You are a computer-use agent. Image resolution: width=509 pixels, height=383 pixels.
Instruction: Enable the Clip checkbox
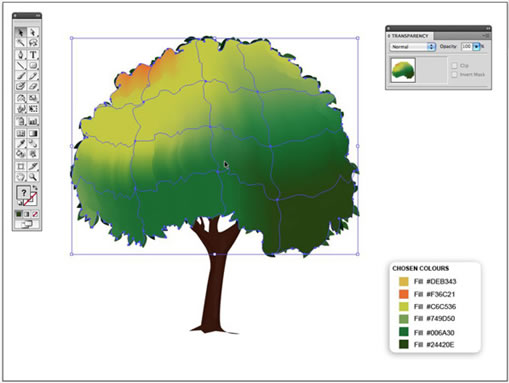[454, 66]
